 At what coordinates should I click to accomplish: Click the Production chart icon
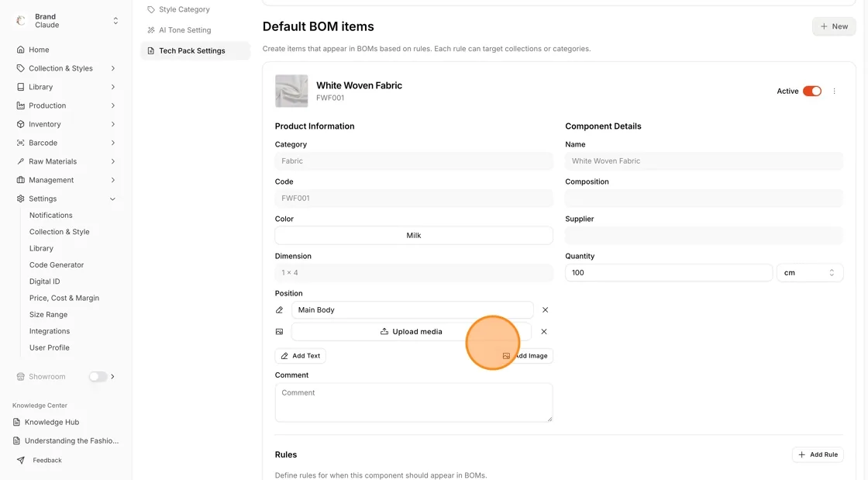20,105
